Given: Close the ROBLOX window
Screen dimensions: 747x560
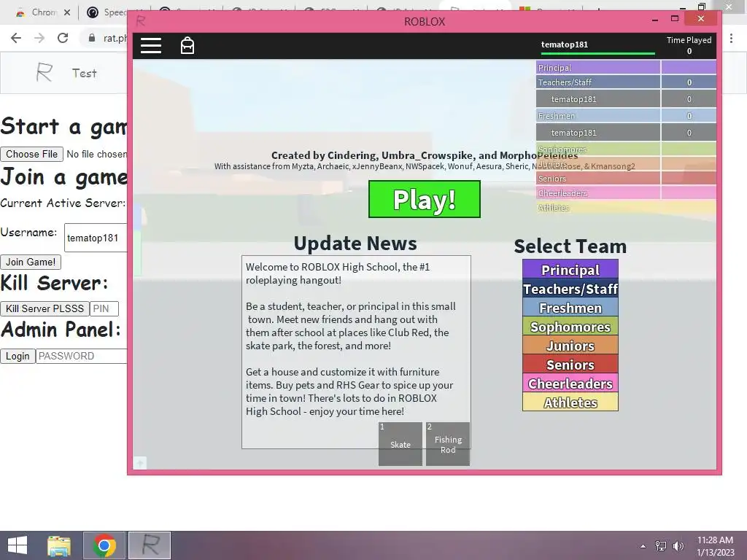Looking at the screenshot, I should click(701, 18).
